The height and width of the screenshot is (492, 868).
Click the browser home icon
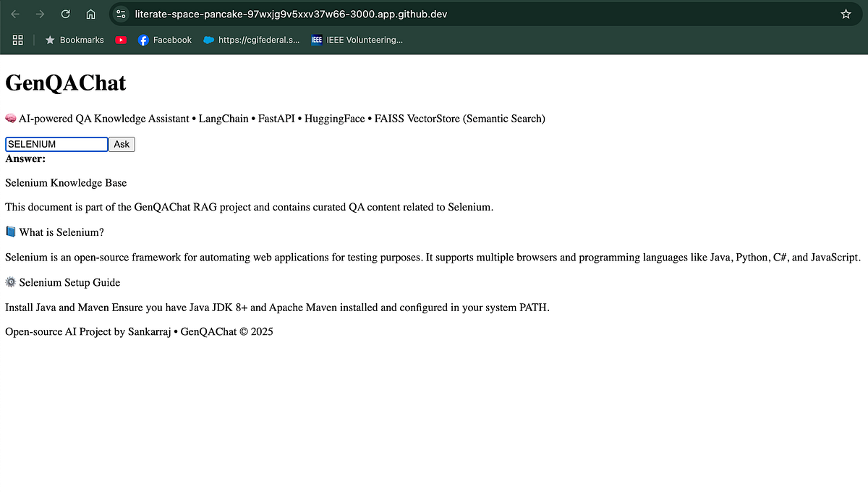[91, 13]
